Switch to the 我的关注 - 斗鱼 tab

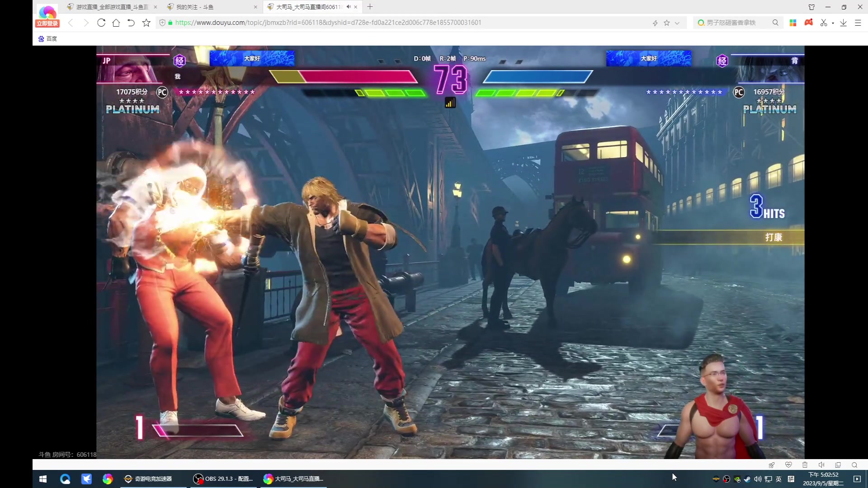(212, 7)
